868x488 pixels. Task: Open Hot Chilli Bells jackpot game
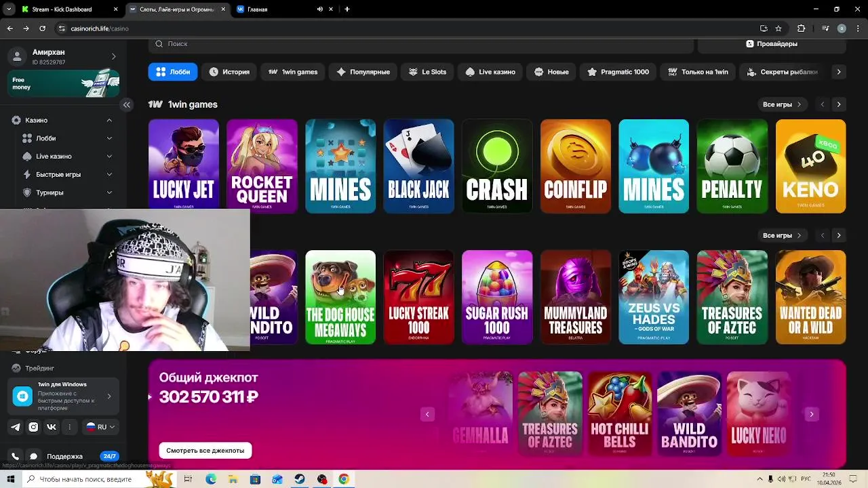click(x=619, y=413)
